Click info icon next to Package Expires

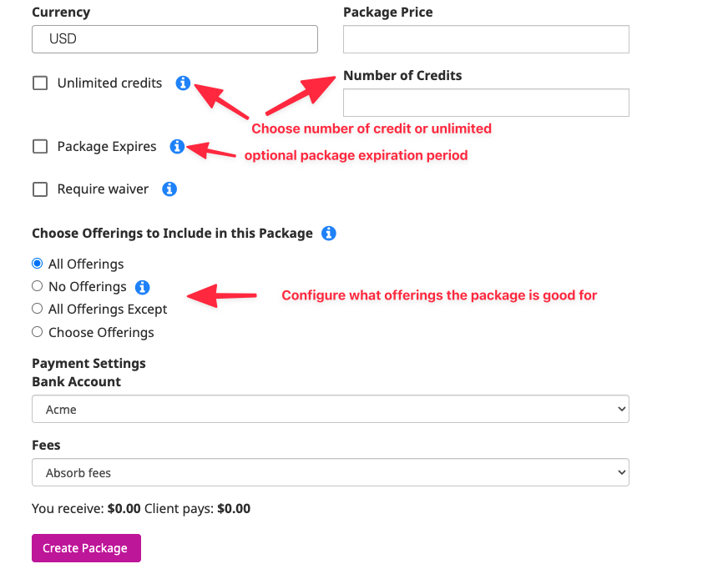[177, 147]
